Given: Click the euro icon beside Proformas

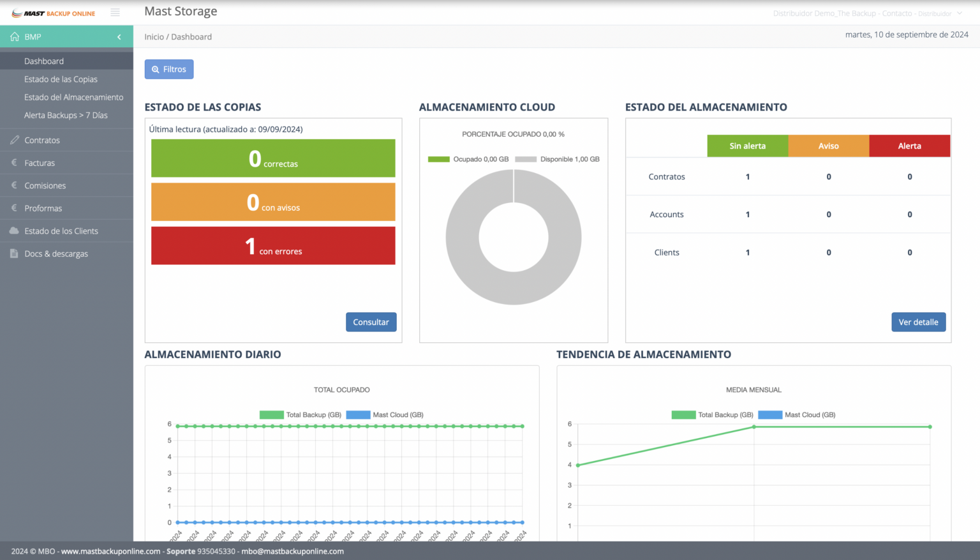Looking at the screenshot, I should pyautogui.click(x=15, y=208).
